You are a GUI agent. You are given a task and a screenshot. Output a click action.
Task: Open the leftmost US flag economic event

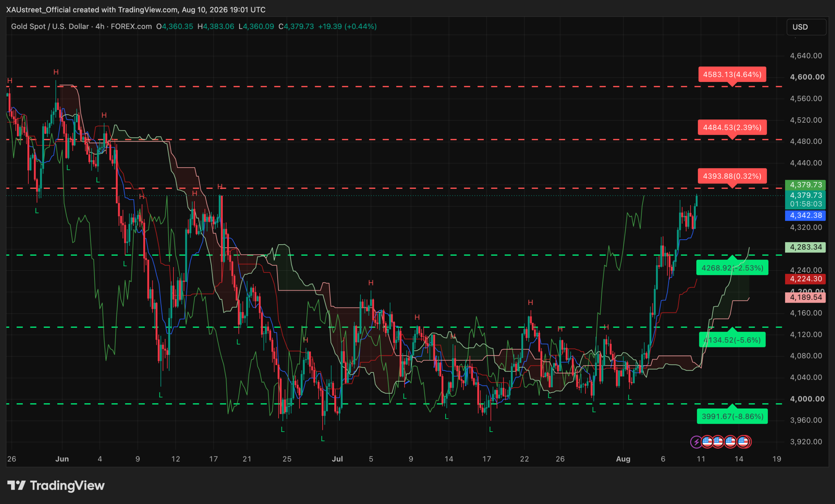pos(707,442)
